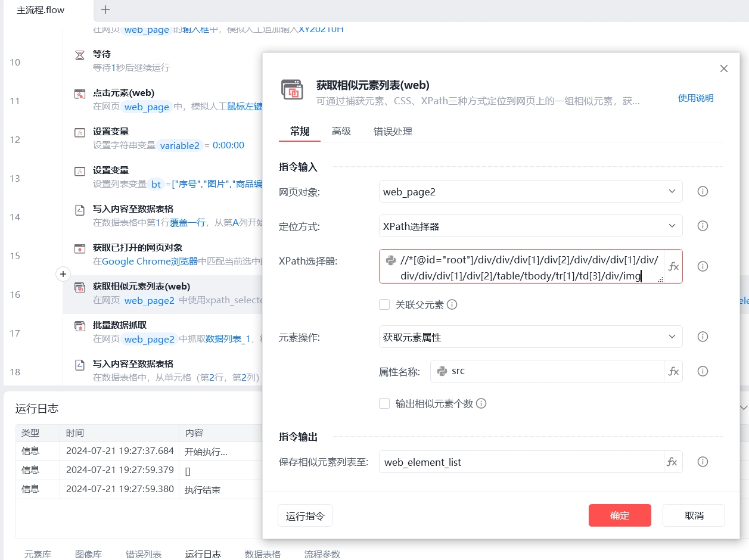
Task: Open the 图像库 bottom tab
Action: click(x=88, y=554)
